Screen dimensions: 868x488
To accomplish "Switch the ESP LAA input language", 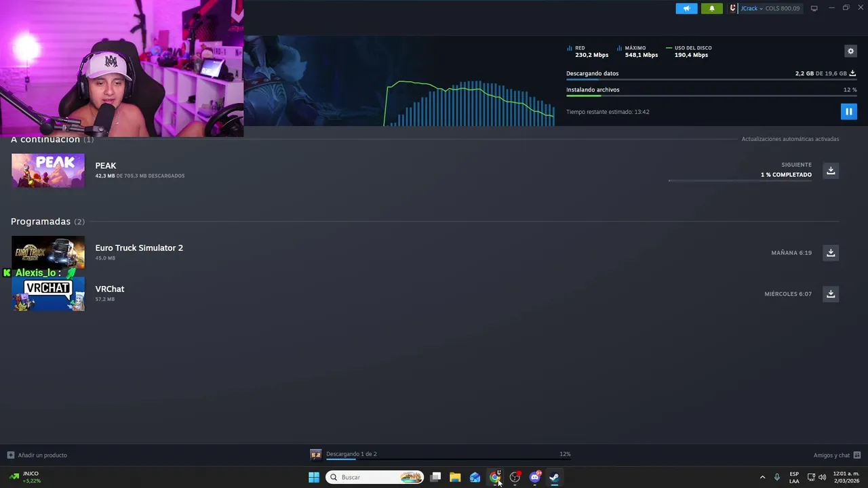I will click(794, 477).
